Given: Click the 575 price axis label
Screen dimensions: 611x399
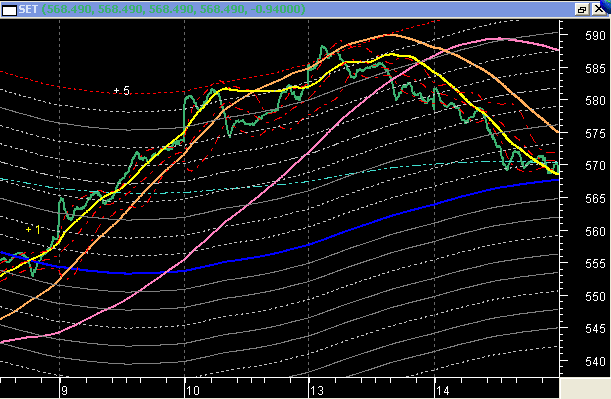Looking at the screenshot, I should click(x=595, y=134).
